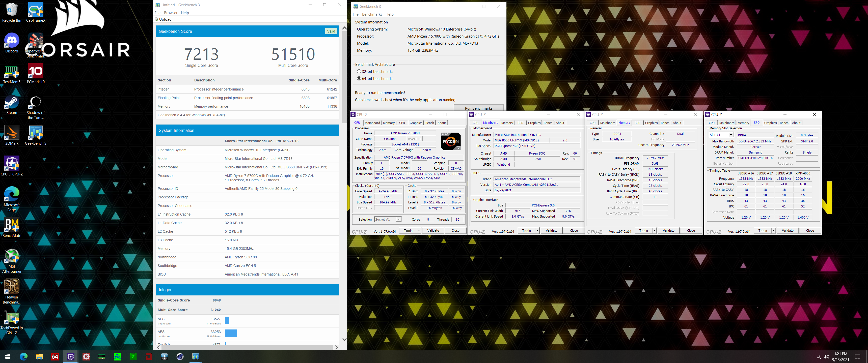This screenshot has width=868, height=363.
Task: Switch to Bench tab in CPU-Z CPU window
Action: [x=430, y=123]
